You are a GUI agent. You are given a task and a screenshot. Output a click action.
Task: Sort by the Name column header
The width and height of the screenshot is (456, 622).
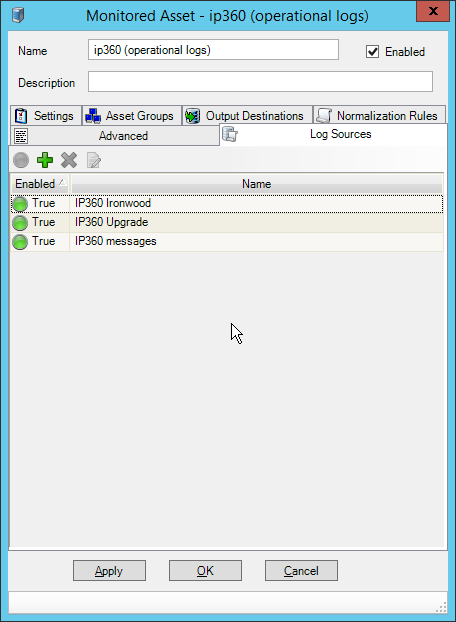coord(257,184)
